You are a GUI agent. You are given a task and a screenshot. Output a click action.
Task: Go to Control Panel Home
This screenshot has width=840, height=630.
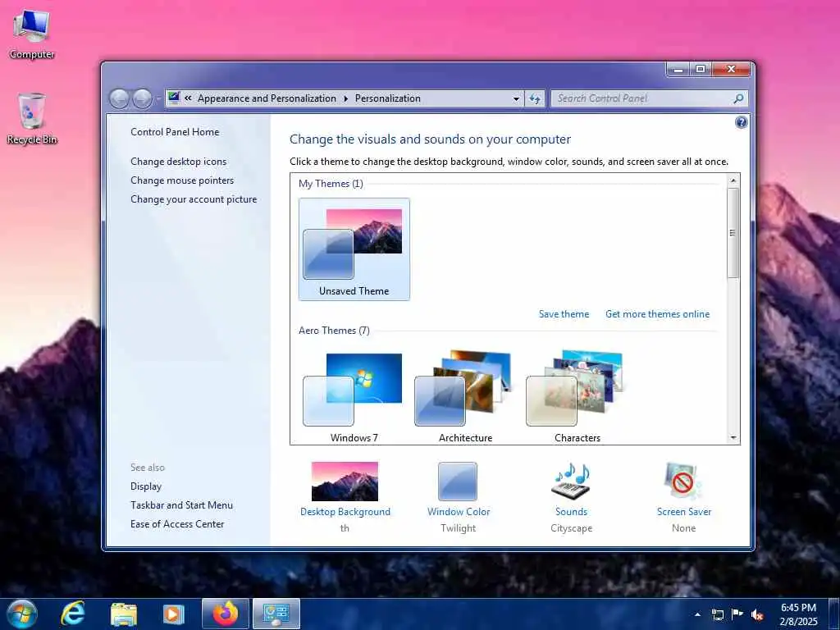(x=175, y=132)
